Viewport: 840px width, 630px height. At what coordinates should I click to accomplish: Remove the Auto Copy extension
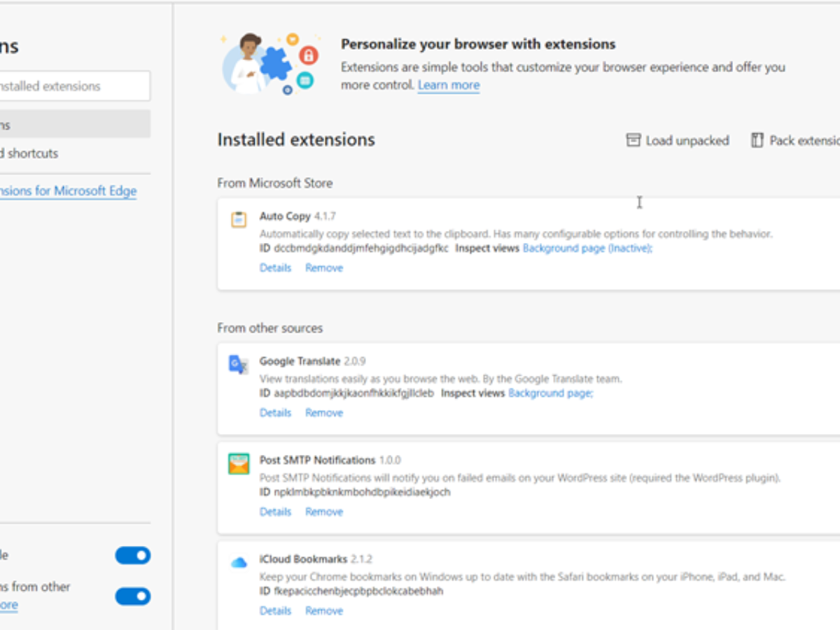pyautogui.click(x=324, y=268)
